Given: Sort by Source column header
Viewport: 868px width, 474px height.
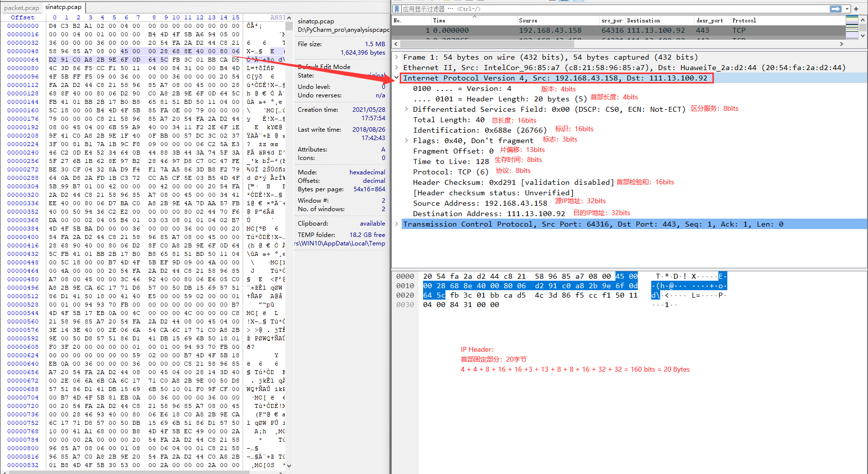Looking at the screenshot, I should pos(558,20).
